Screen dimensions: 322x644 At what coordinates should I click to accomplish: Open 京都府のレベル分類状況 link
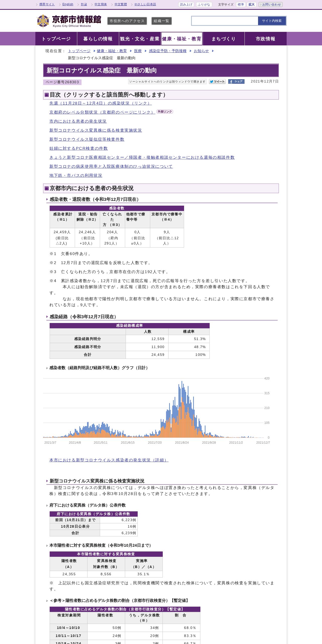click(x=102, y=112)
